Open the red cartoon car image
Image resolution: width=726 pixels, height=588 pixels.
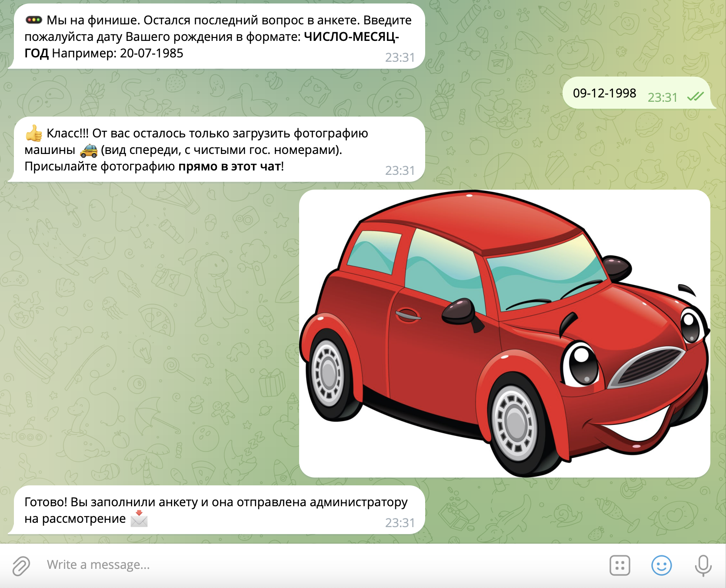[x=504, y=334]
